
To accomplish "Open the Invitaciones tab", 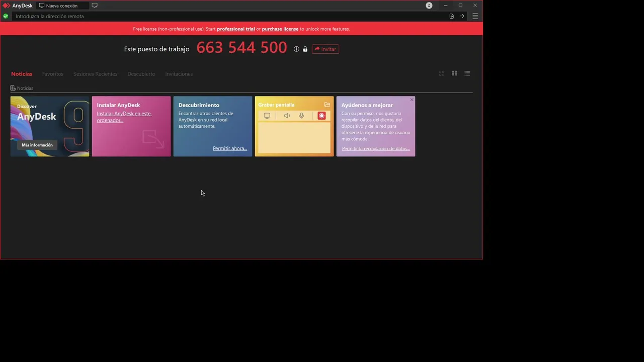I will click(179, 74).
